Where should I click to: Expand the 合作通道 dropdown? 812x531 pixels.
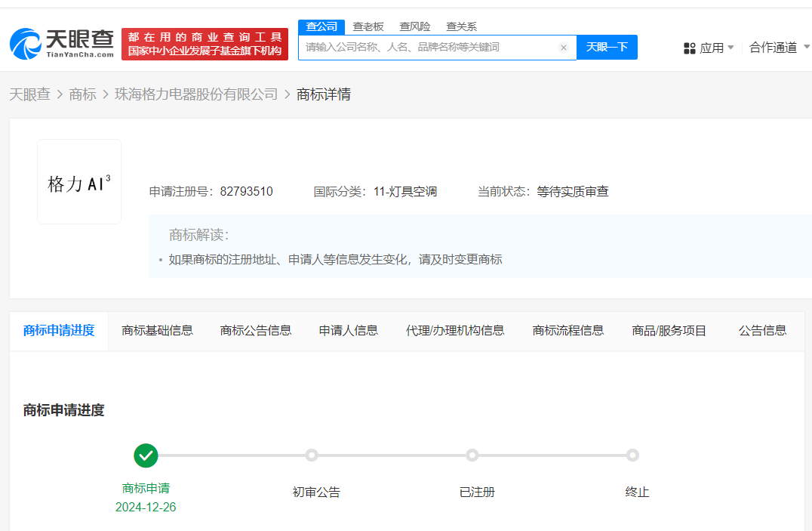tap(777, 48)
